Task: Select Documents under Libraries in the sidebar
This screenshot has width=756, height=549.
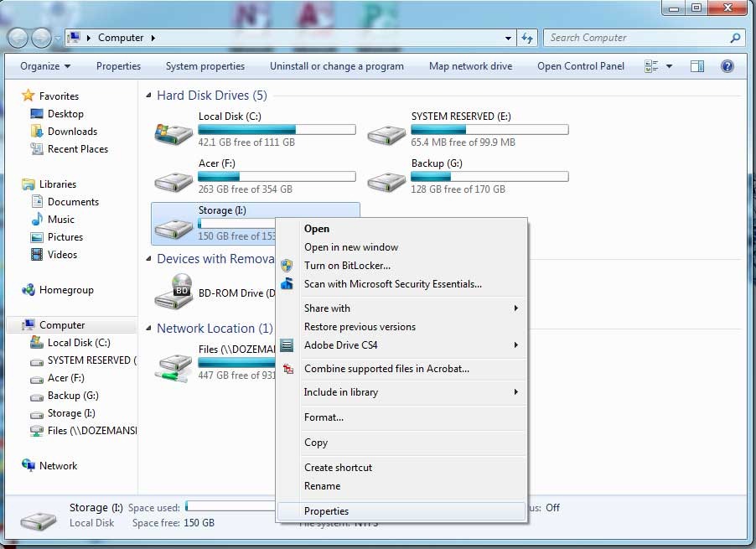Action: click(73, 202)
